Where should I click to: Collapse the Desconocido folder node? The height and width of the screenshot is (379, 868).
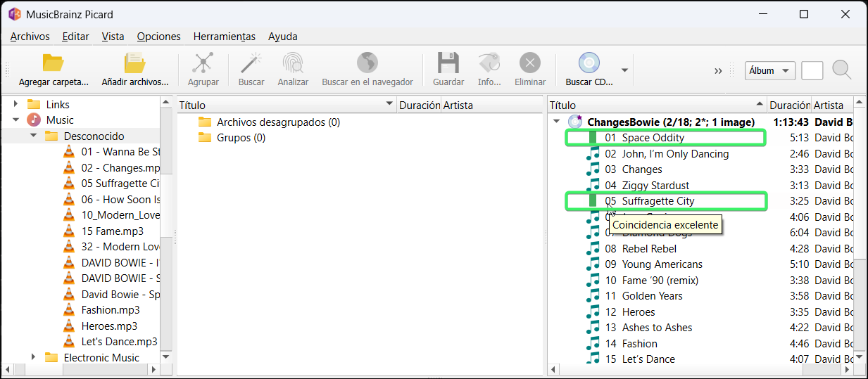click(x=33, y=136)
